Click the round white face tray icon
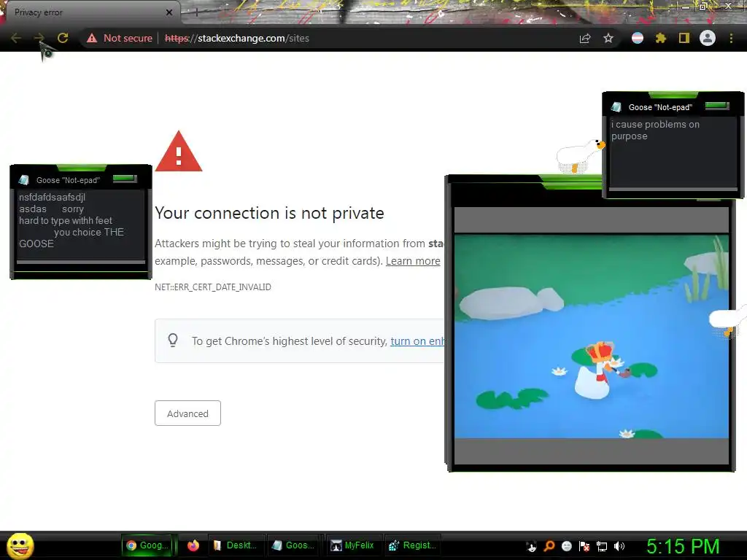The width and height of the screenshot is (747, 560). point(566,546)
